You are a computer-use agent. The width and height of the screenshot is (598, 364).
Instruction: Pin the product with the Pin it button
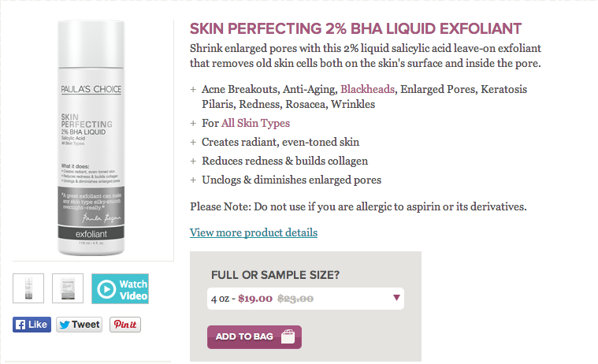pyautogui.click(x=125, y=324)
